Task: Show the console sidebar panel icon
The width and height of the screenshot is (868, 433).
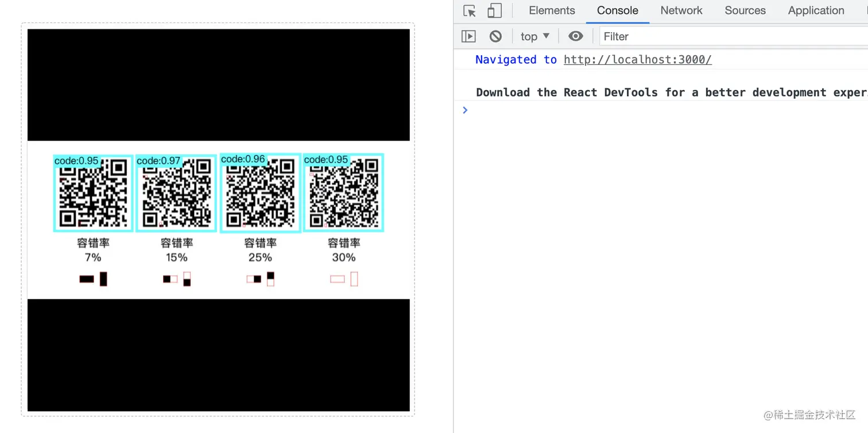Action: click(x=468, y=36)
